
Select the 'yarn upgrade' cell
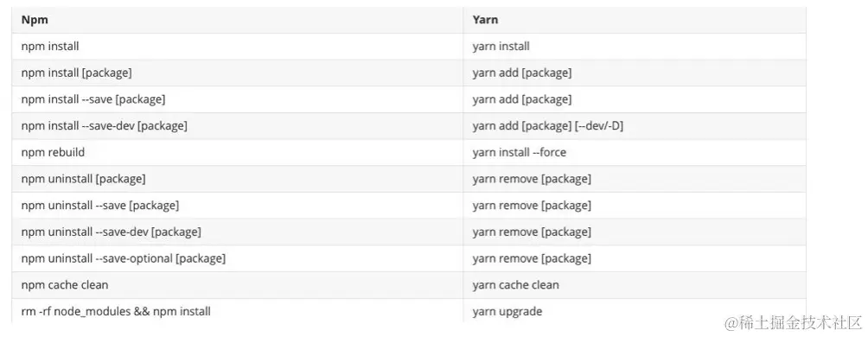(635, 310)
